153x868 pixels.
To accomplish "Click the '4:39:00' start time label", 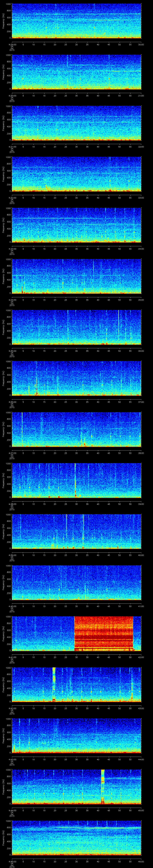I will tap(12, 555).
